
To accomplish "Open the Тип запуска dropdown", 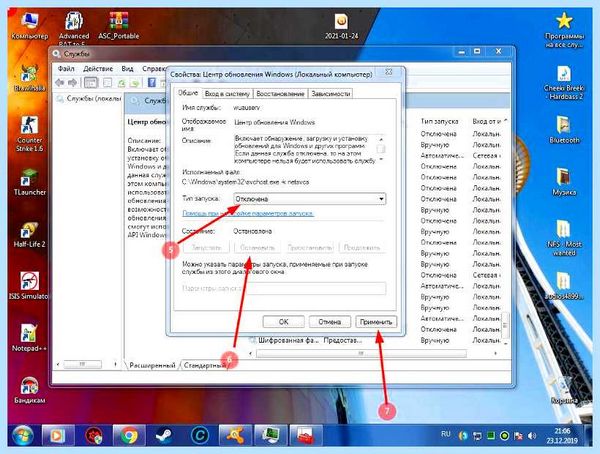I will [309, 199].
